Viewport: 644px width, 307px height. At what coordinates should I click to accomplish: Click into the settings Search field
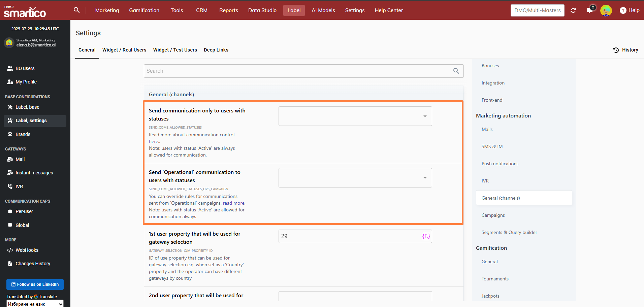click(298, 71)
